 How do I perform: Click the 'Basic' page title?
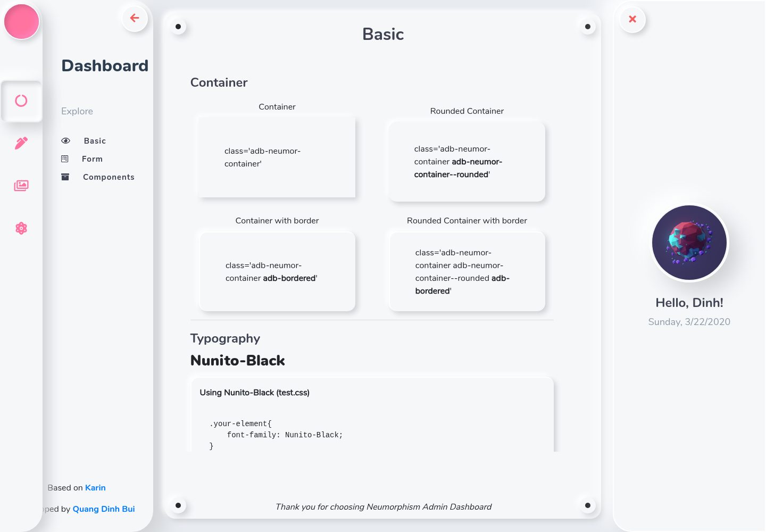coord(383,34)
